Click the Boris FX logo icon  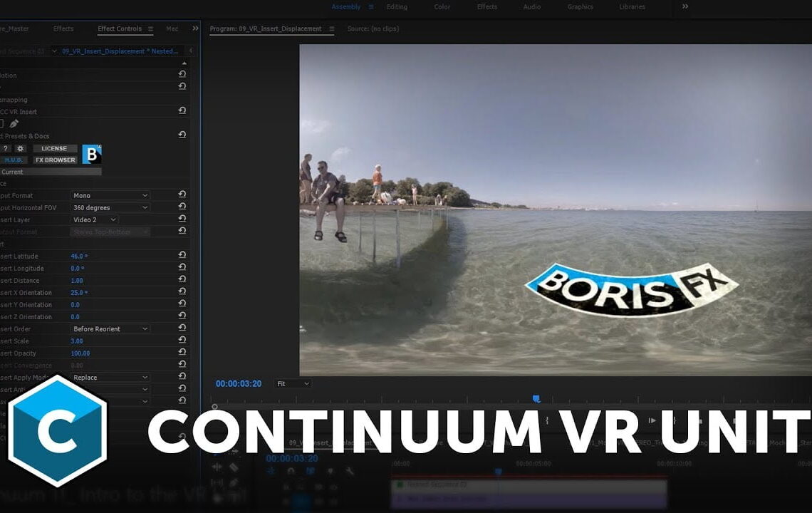click(x=91, y=154)
